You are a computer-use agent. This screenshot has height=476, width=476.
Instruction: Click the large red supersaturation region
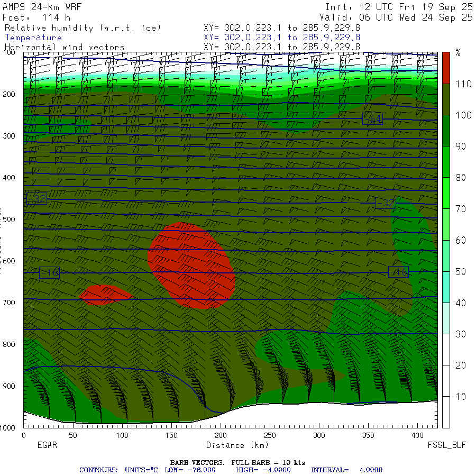coord(190,264)
